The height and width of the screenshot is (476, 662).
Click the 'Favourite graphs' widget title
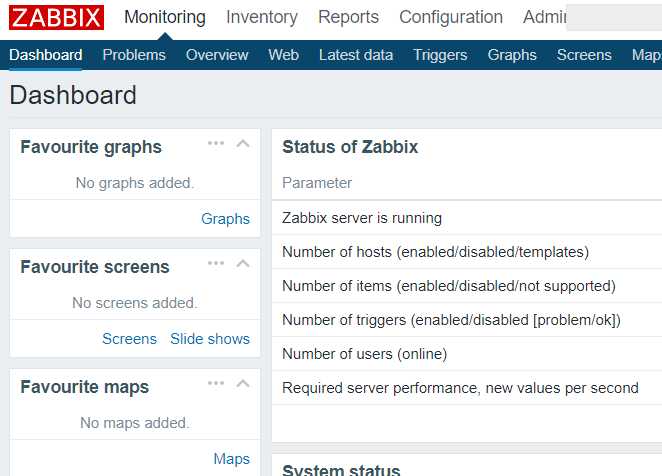point(91,147)
